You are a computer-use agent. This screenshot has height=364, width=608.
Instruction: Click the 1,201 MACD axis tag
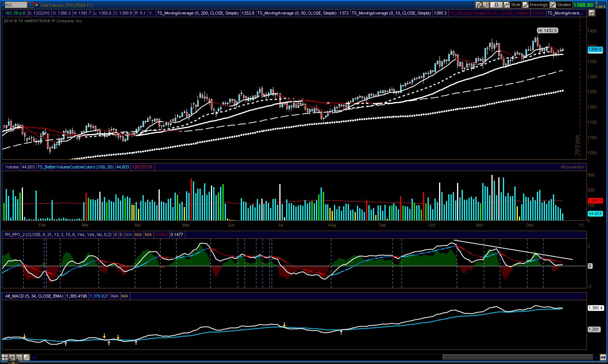[594, 329]
